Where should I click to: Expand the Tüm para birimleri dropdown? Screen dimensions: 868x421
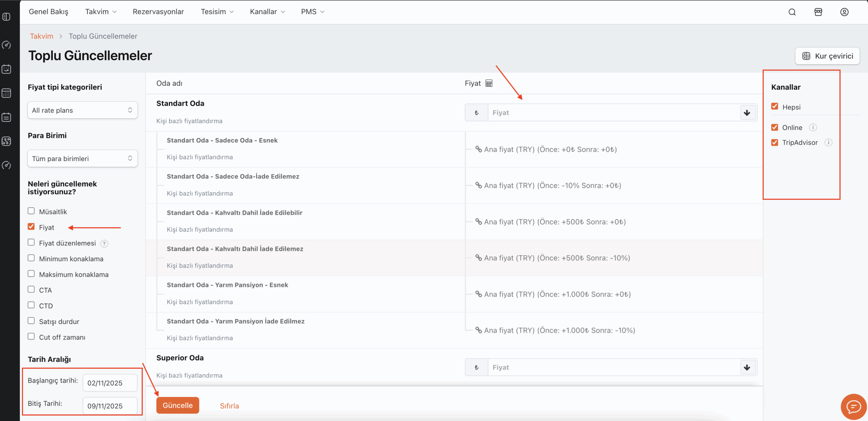pos(82,158)
